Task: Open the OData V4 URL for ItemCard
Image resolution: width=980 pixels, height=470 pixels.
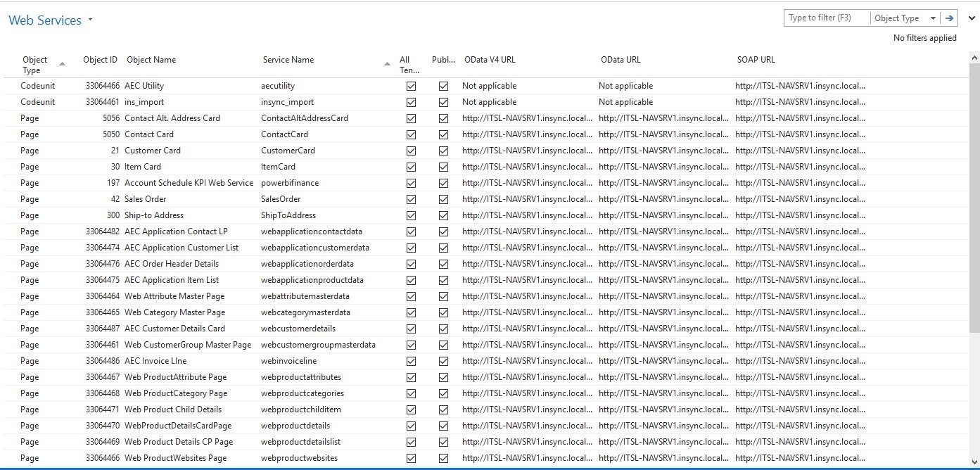Action: pyautogui.click(x=526, y=167)
